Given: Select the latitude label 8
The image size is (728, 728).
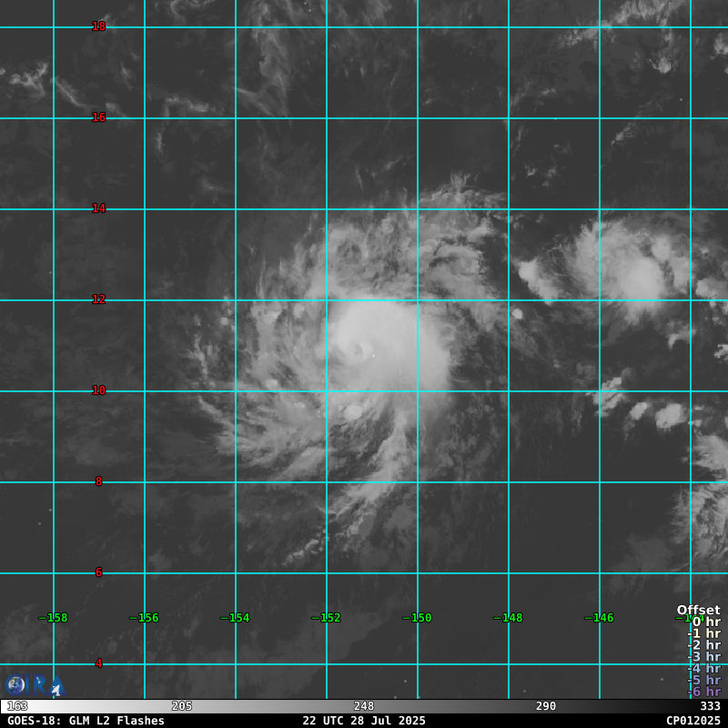Looking at the screenshot, I should pos(99,481).
